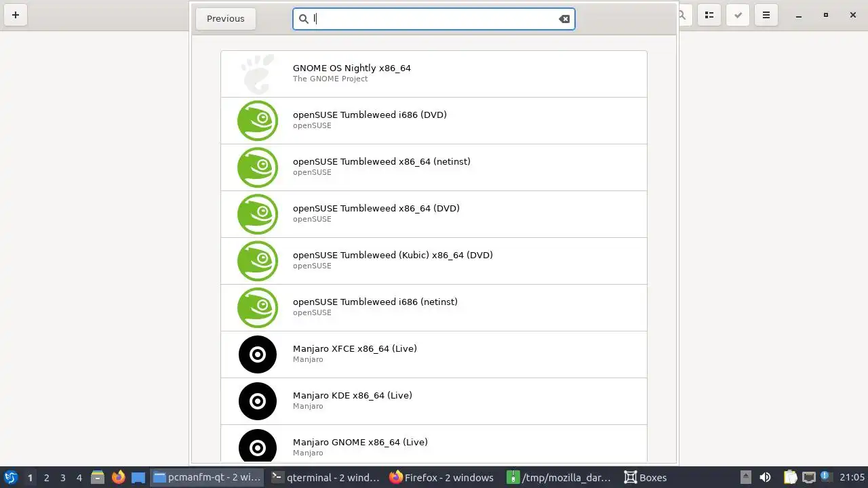Image resolution: width=868 pixels, height=488 pixels.
Task: Activate /tmp/mozilla_dar... archive taskbar entry
Action: [x=561, y=477]
